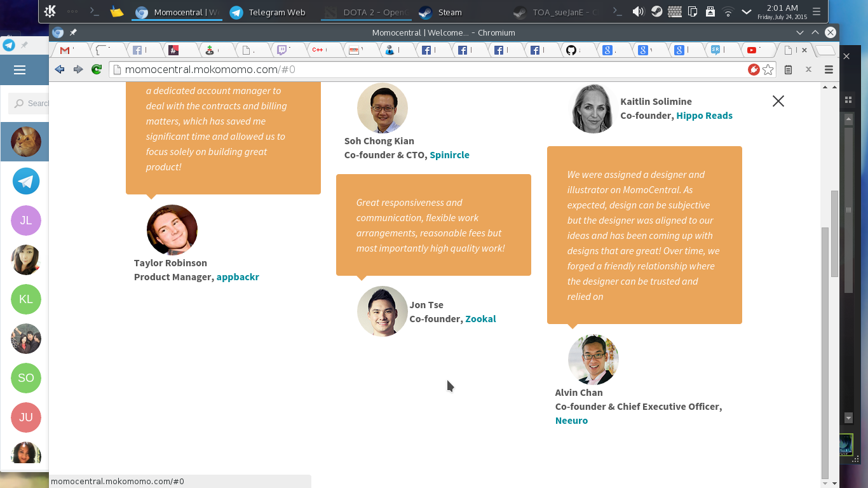Click the page vertical scrollbar thumb

point(834,233)
